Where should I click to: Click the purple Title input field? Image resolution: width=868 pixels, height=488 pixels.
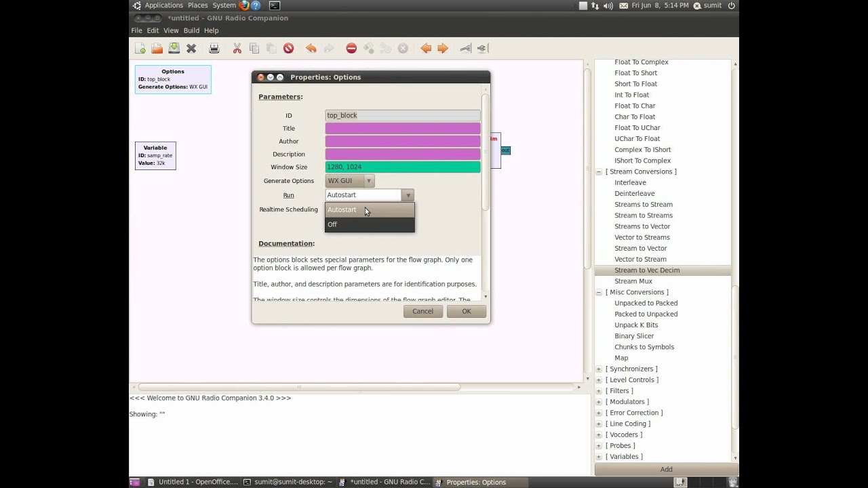[403, 128]
